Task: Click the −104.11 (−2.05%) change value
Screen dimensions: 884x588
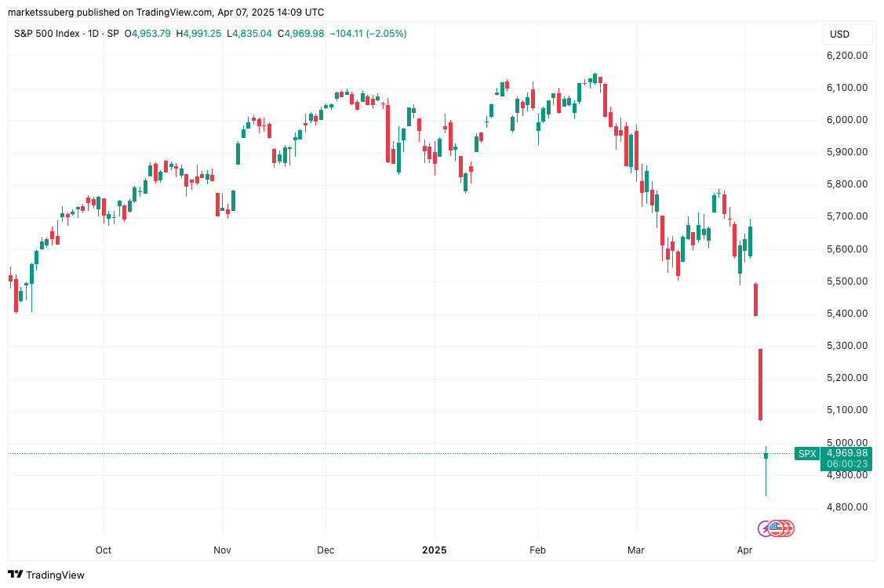Action: tap(368, 34)
